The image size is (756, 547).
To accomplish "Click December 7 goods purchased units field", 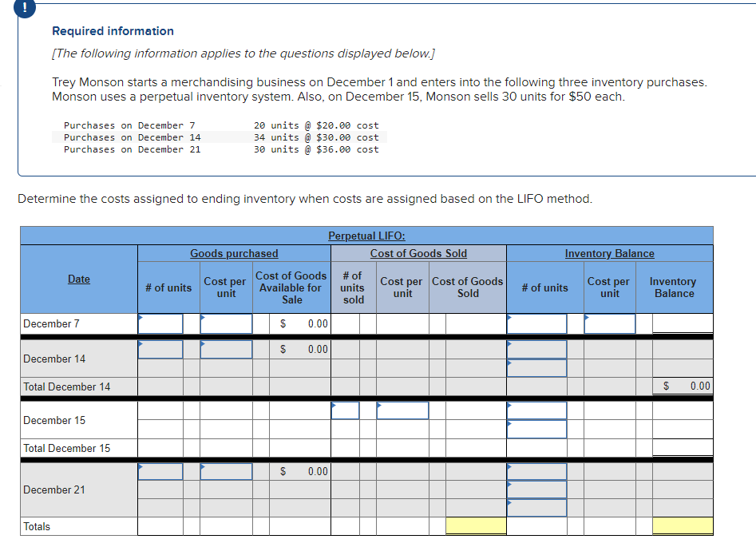I will point(160,323).
